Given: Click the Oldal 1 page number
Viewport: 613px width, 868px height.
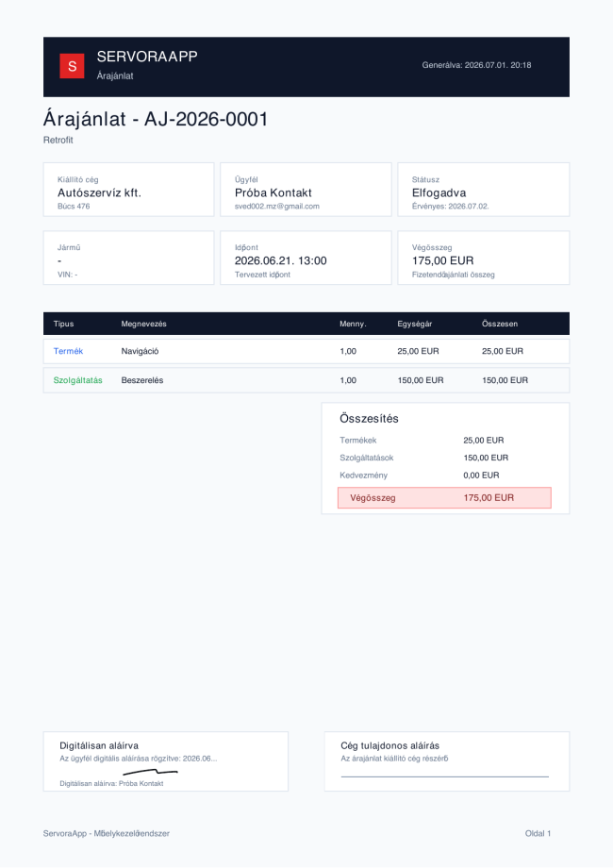Looking at the screenshot, I should point(538,833).
